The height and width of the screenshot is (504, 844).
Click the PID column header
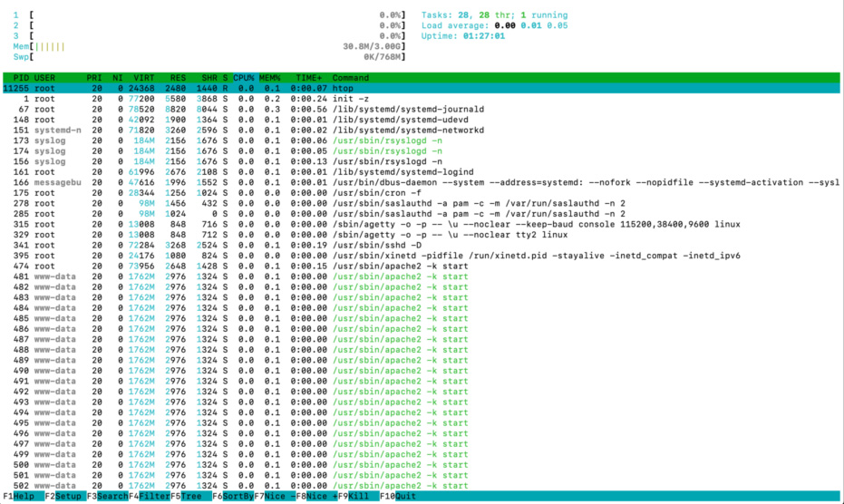pyautogui.click(x=20, y=78)
